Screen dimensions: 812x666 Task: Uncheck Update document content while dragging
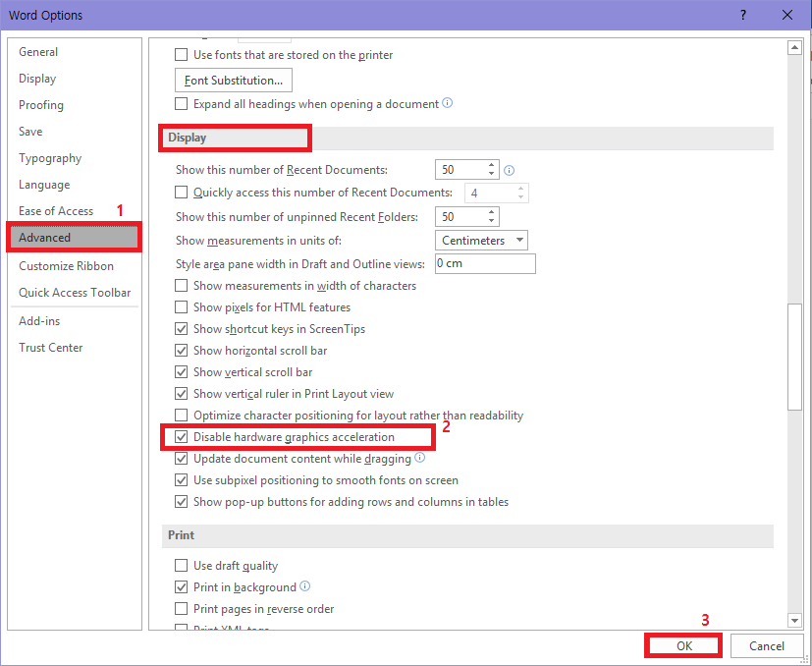(x=182, y=459)
